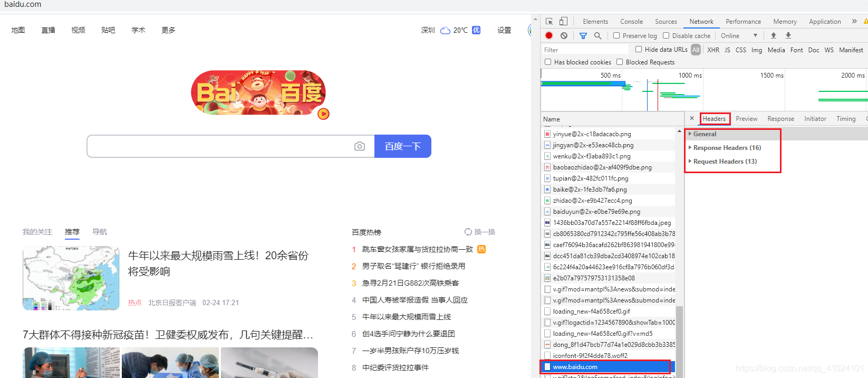Open network search with magnifier icon
868x378 pixels.
pos(597,35)
